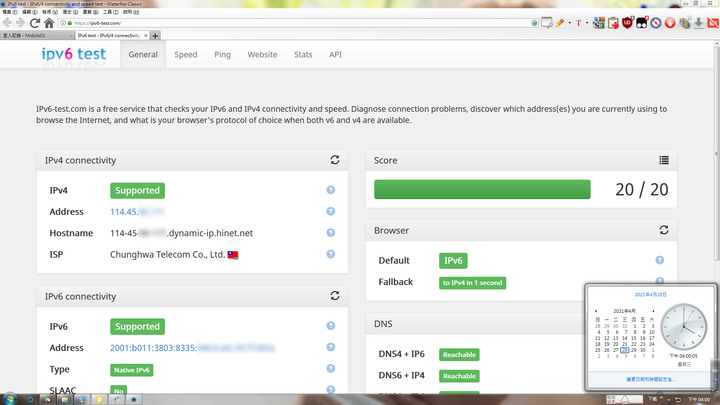Image resolution: width=720 pixels, height=405 pixels.
Task: Click the help icon for ISP row
Action: click(x=331, y=254)
